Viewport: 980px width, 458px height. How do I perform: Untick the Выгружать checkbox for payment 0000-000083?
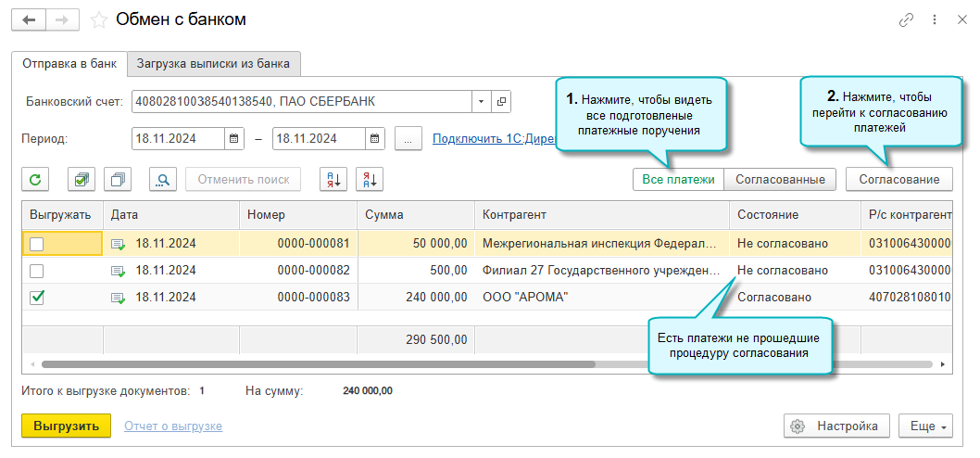click(37, 298)
